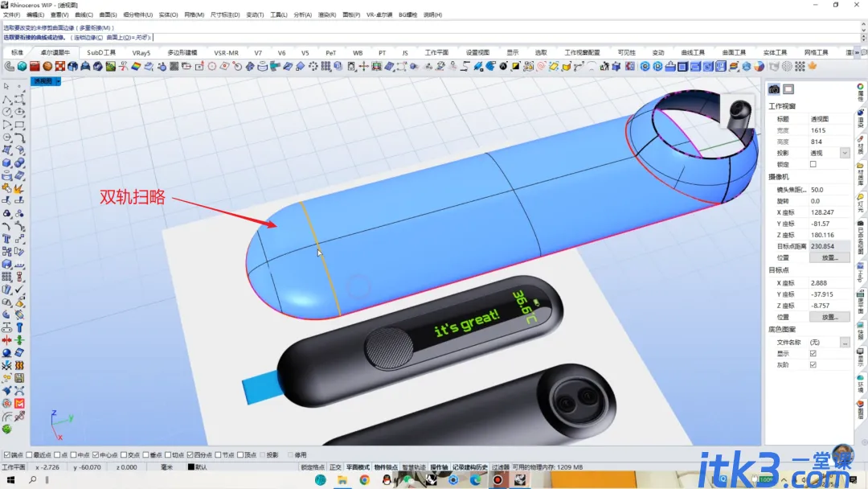Open the 实体(O) menu
Image resolution: width=868 pixels, height=489 pixels.
[168, 15]
